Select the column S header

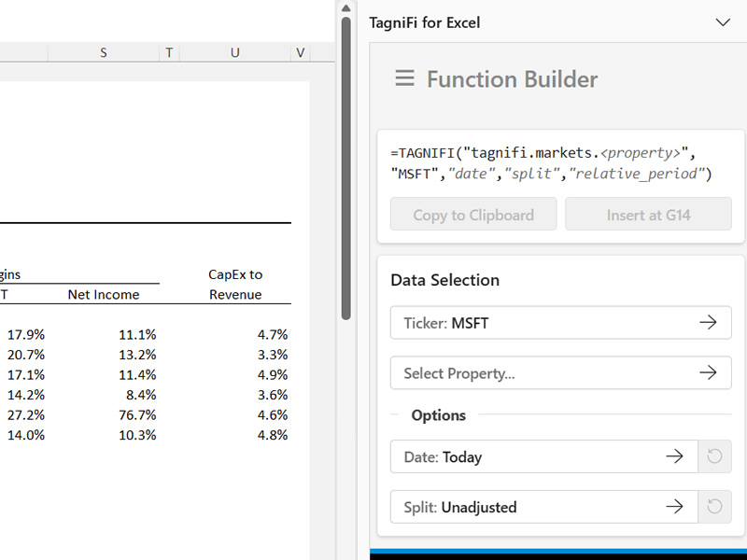pos(104,53)
